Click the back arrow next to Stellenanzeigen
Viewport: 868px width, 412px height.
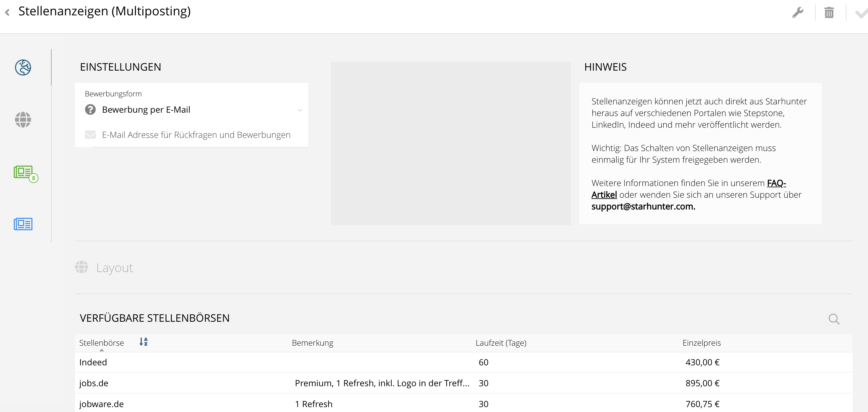click(x=7, y=13)
